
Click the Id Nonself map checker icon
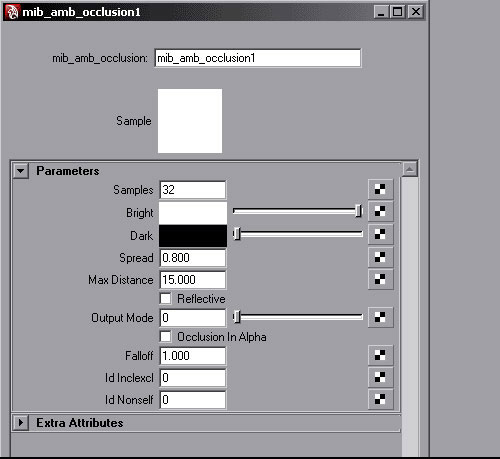[381, 399]
